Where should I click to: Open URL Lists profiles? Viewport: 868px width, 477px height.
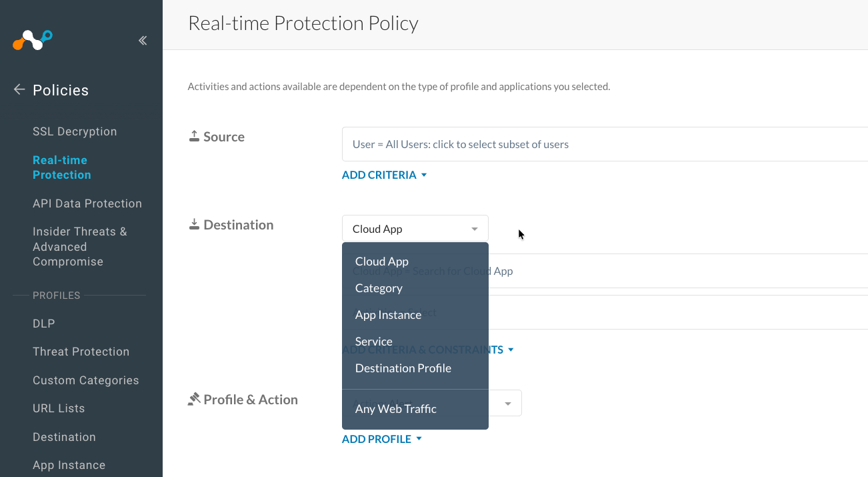click(59, 408)
